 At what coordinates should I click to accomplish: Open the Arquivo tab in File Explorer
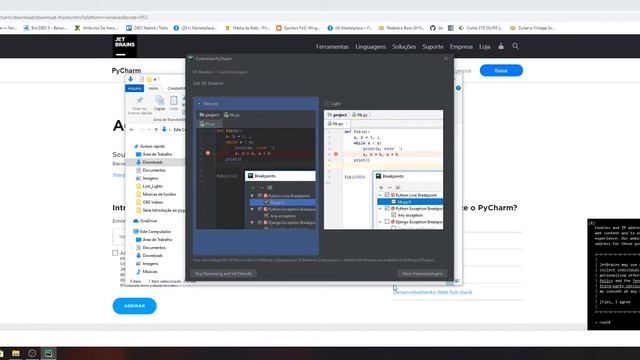point(134,88)
